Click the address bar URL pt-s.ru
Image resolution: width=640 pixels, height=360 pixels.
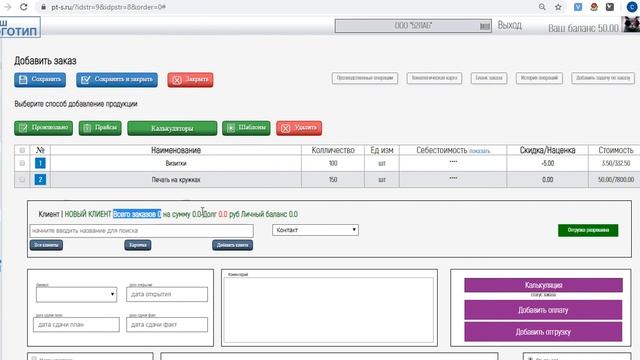tap(108, 7)
